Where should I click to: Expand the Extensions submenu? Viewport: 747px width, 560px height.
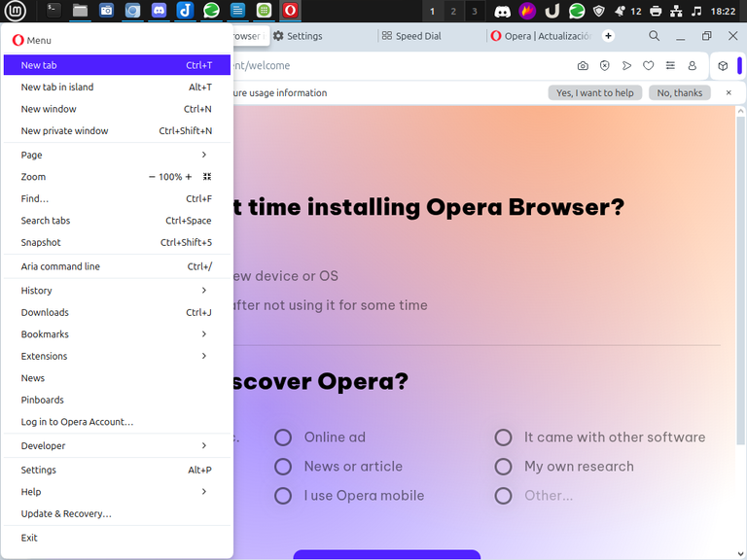coord(117,356)
